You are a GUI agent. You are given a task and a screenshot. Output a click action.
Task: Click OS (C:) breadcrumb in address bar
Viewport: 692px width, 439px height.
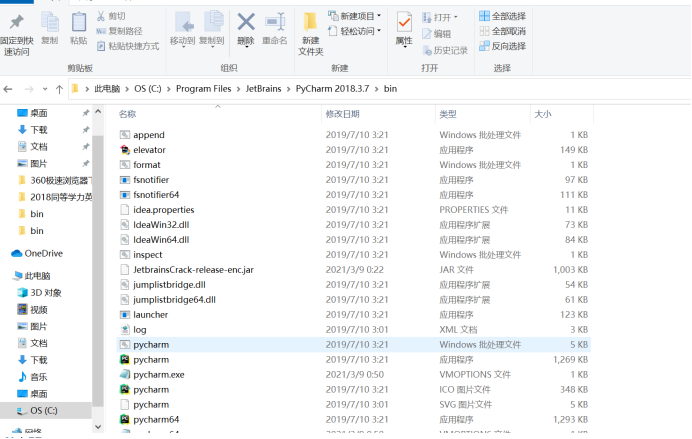[x=148, y=89]
